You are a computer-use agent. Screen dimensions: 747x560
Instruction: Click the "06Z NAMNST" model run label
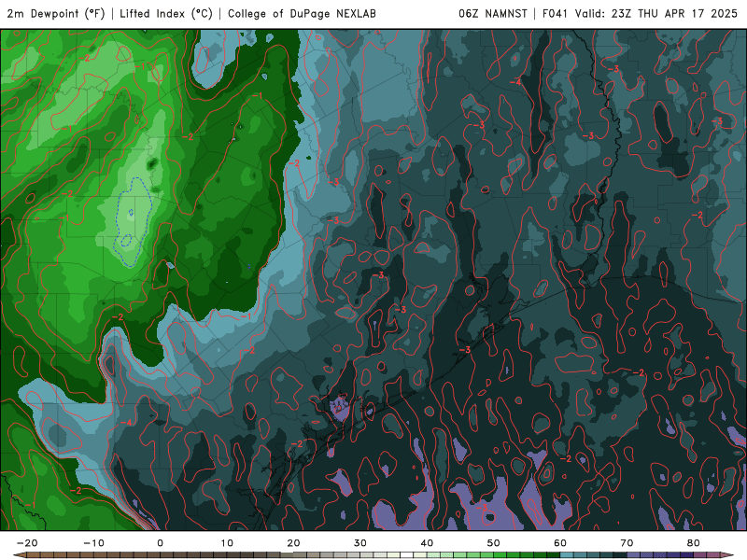tap(493, 13)
